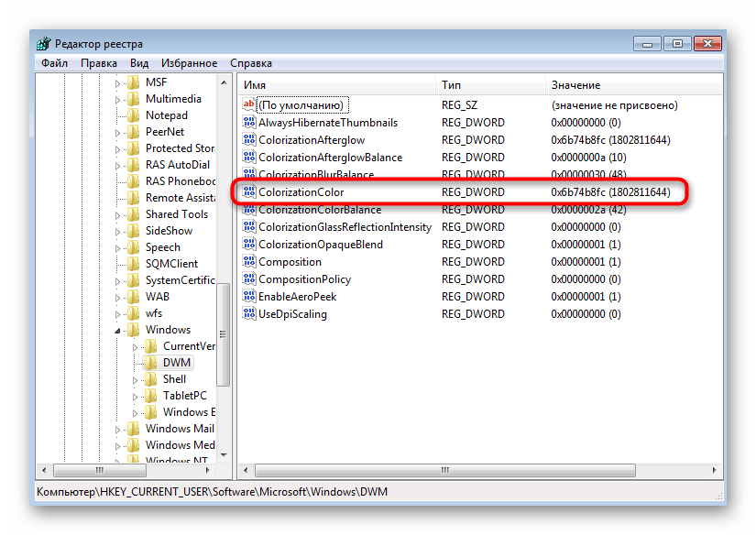Click the registry path in status bar
This screenshot has width=756, height=535.
213,492
